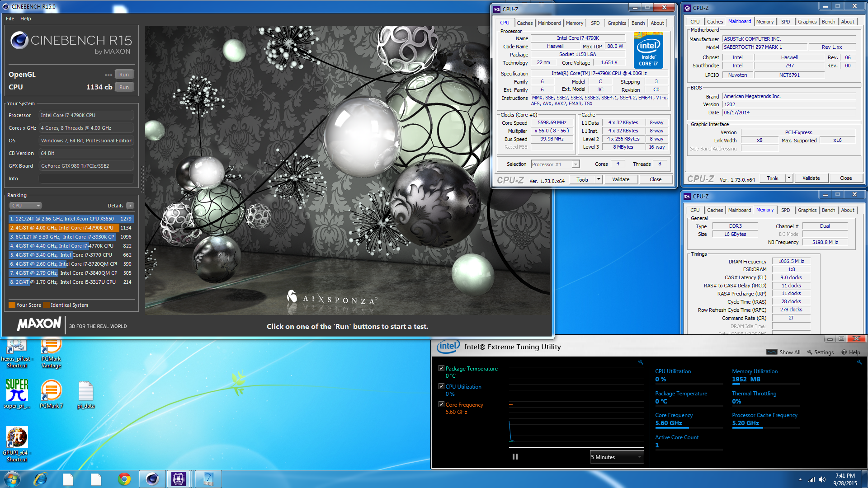The height and width of the screenshot is (488, 868).
Task: Switch to CPU-Z taskbar icon
Action: [x=179, y=479]
